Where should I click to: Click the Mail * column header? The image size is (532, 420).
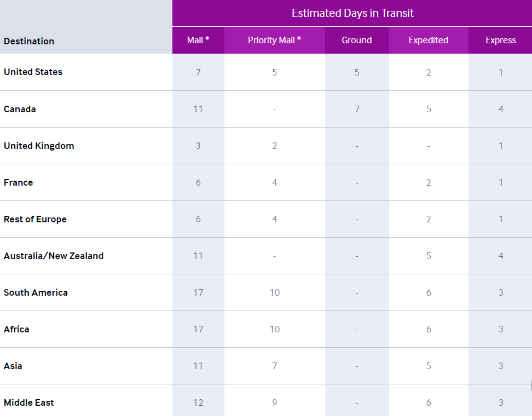tap(198, 40)
